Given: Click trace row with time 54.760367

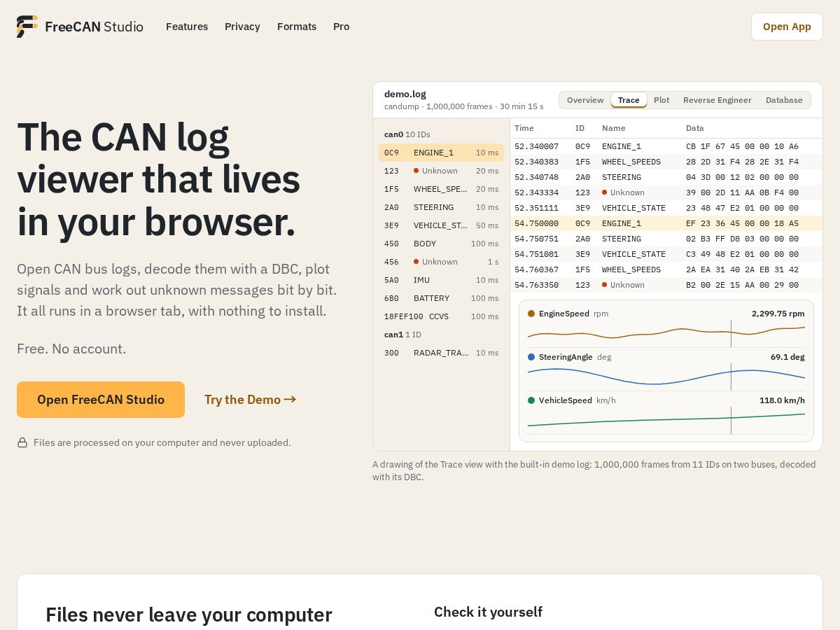Looking at the screenshot, I should pos(666,269).
